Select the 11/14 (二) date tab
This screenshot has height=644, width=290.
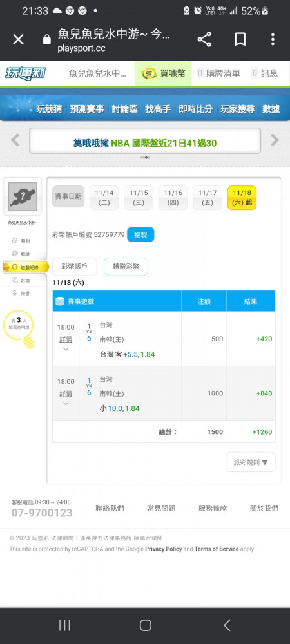pos(104,198)
